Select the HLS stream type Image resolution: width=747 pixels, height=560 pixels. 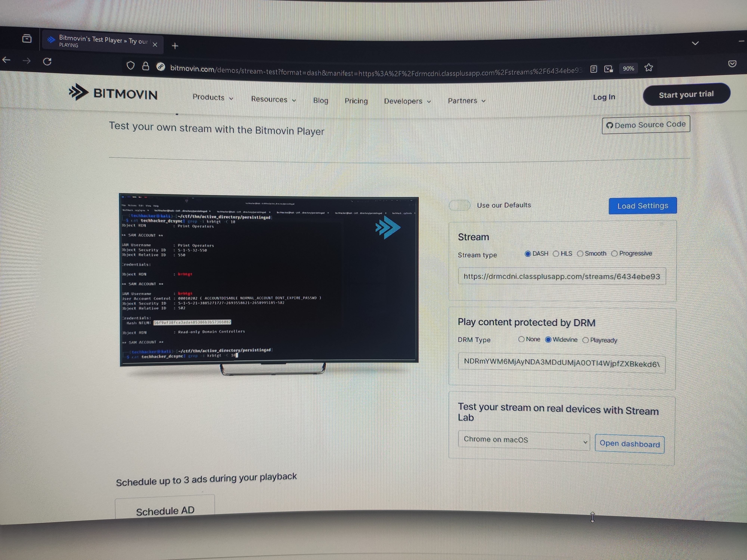click(556, 253)
